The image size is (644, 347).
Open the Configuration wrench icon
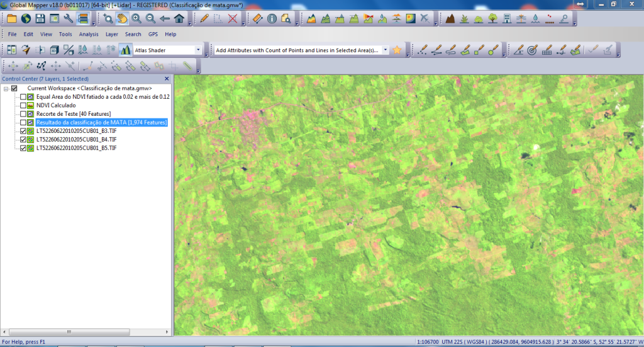point(69,18)
